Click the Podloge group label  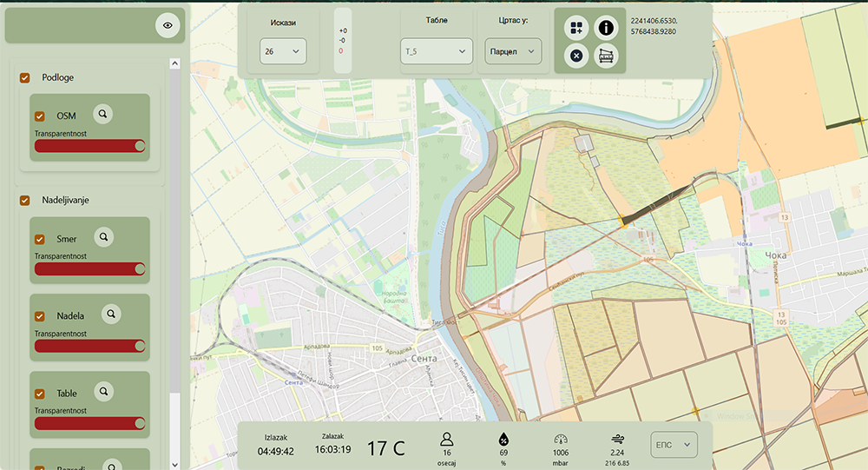click(x=57, y=77)
